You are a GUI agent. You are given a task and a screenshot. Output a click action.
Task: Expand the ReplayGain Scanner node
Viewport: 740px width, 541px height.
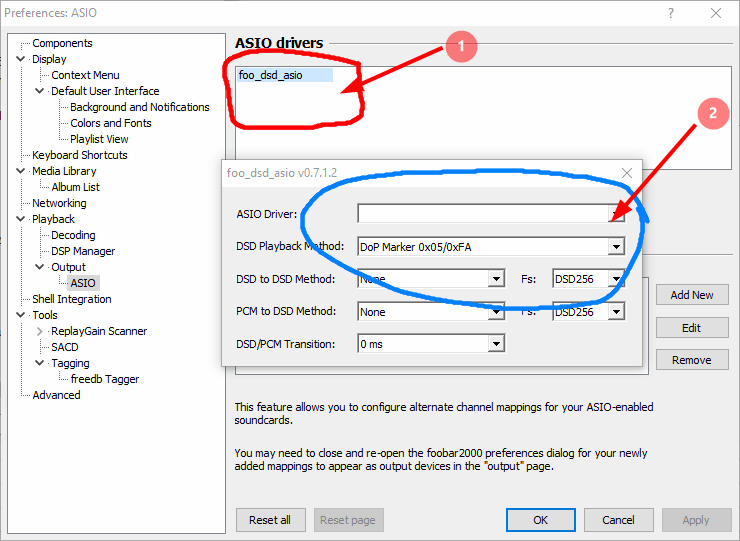point(40,331)
